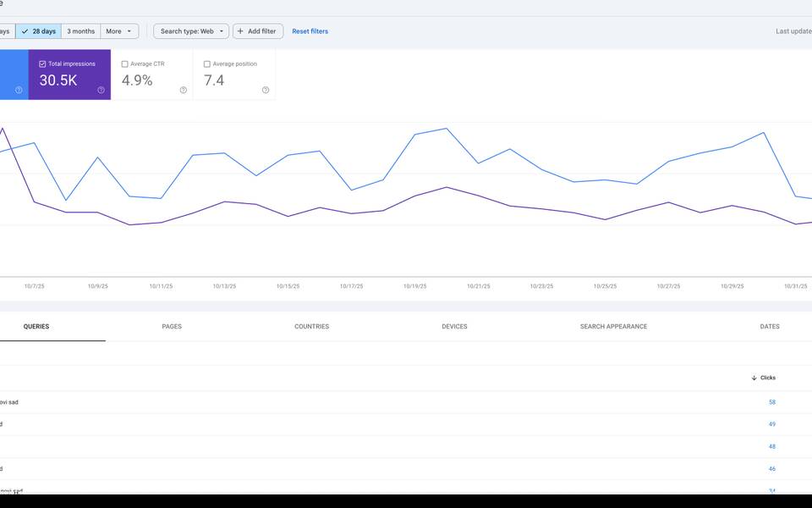Uncheck the Total impressions checkbox

pos(42,63)
